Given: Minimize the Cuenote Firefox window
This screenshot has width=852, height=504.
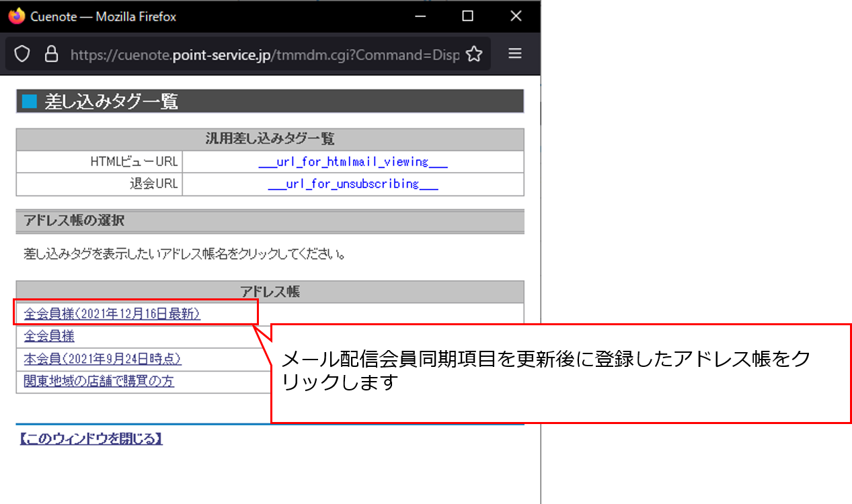Looking at the screenshot, I should [420, 16].
